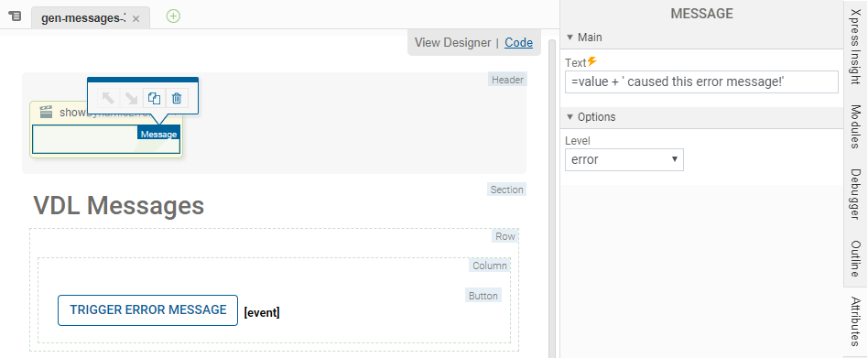868x358 pixels.
Task: Open the Outline side tab
Action: [x=856, y=258]
